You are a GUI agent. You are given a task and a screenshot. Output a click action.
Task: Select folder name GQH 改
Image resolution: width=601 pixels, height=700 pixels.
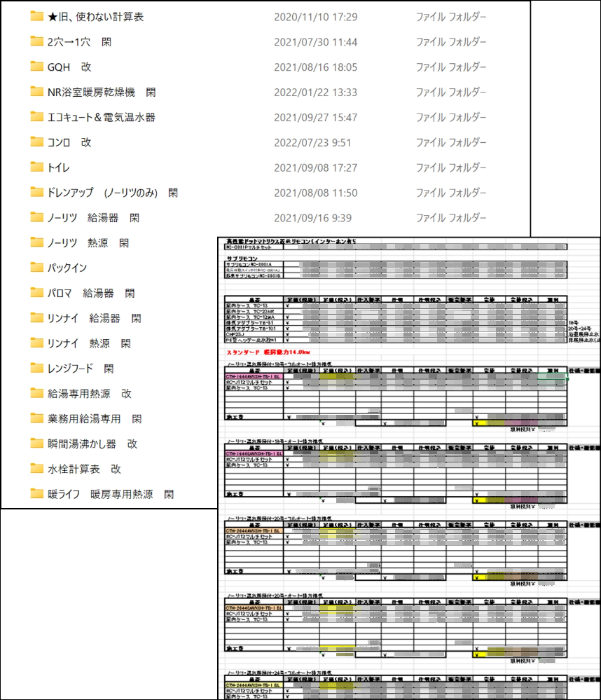click(69, 67)
